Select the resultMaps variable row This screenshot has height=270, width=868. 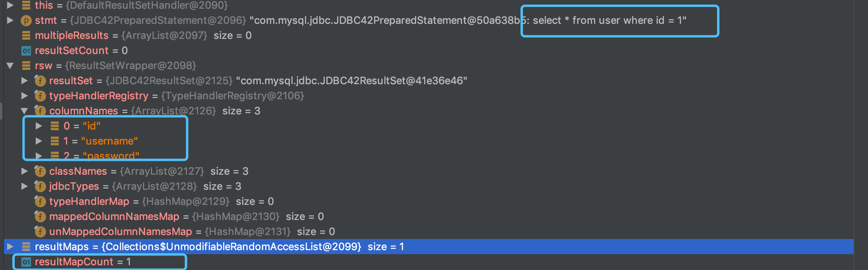coord(429,247)
